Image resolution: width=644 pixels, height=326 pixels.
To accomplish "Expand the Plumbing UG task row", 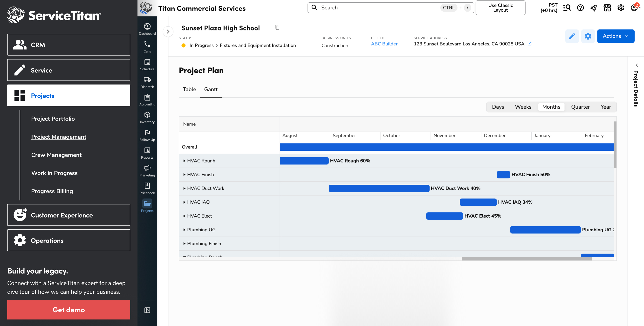I will click(x=184, y=230).
